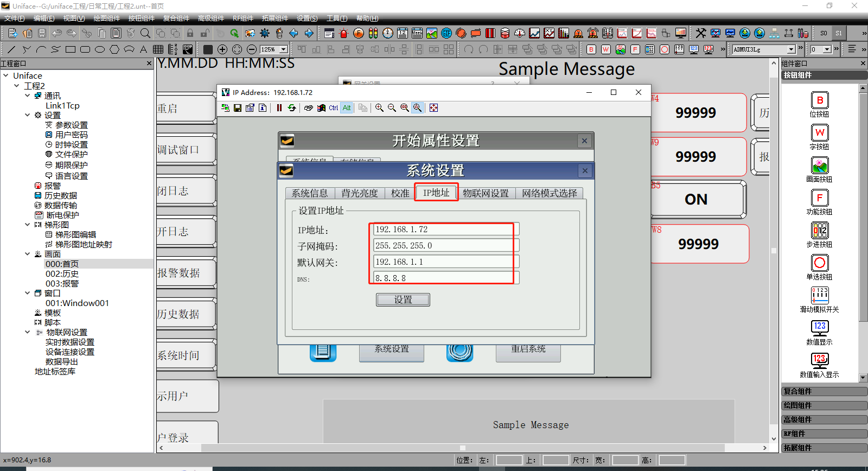Click the clock component icon in toolbar

[387, 33]
